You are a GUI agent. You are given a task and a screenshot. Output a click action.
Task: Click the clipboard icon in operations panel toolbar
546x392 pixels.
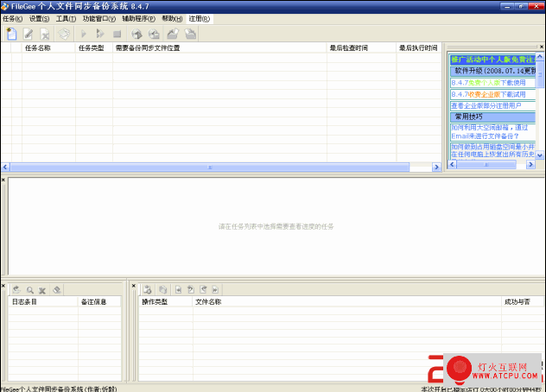147,289
